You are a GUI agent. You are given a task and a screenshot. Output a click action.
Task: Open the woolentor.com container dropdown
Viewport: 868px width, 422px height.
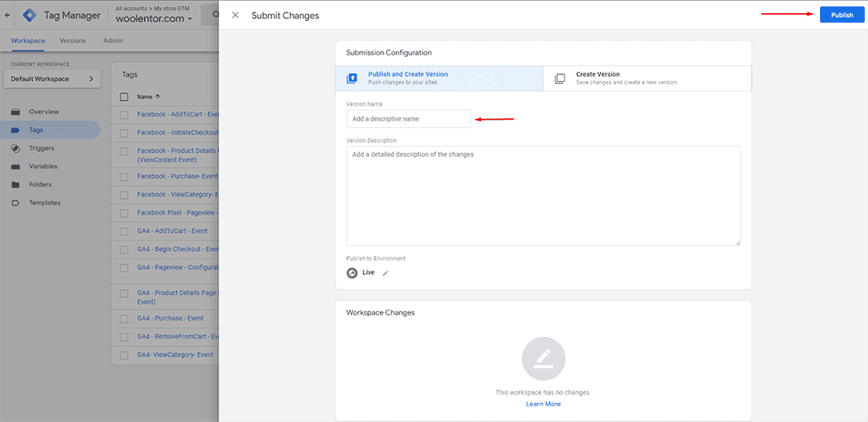154,19
